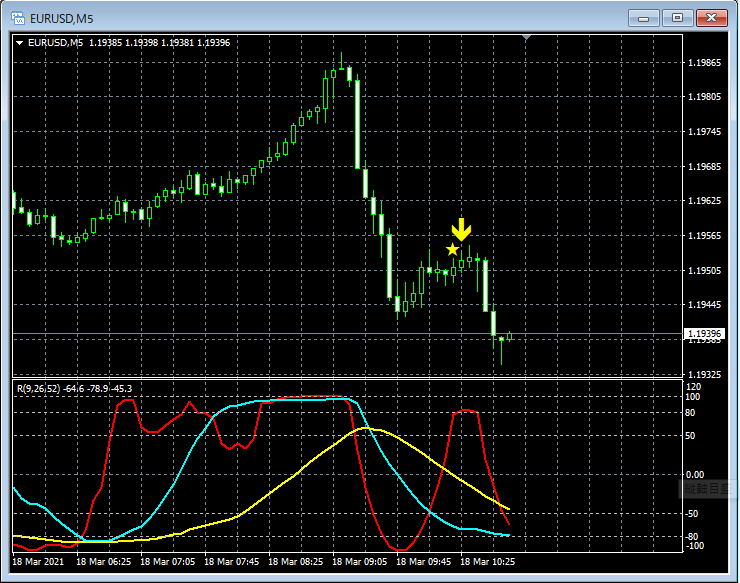The height and width of the screenshot is (583, 740).
Task: Click the window title EURUSD,M5
Action: [62, 19]
